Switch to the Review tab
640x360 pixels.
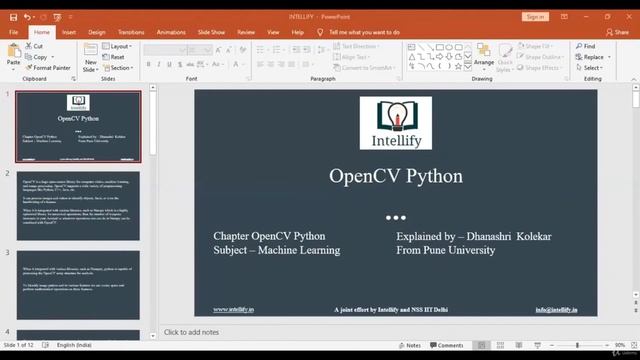pos(246,32)
